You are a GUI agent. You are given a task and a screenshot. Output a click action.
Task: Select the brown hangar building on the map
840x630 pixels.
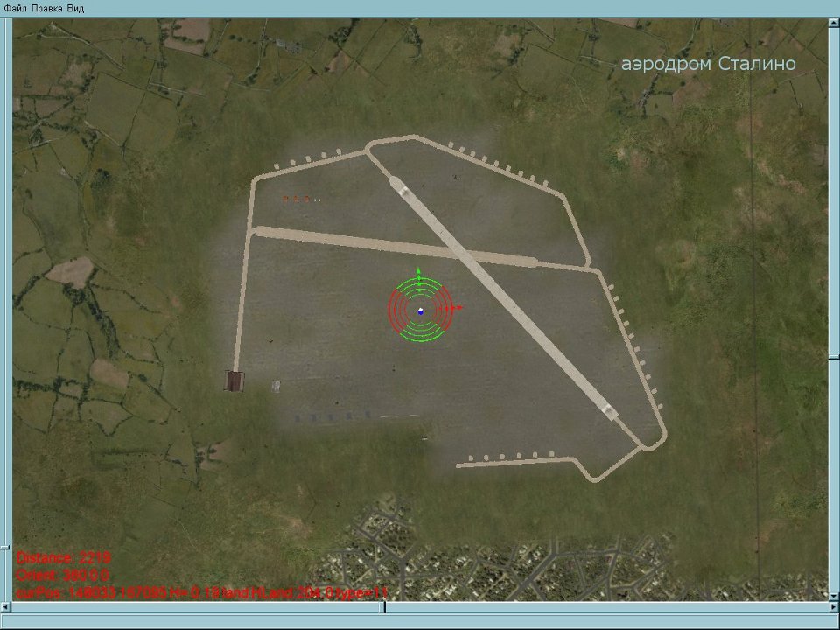click(234, 381)
